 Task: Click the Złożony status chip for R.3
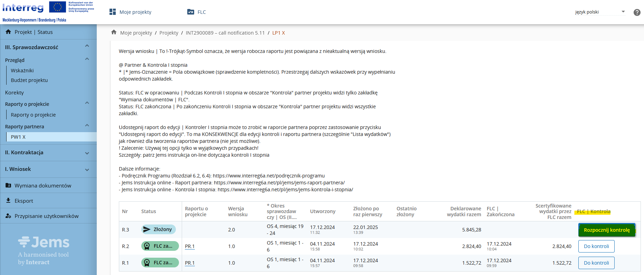tap(158, 229)
